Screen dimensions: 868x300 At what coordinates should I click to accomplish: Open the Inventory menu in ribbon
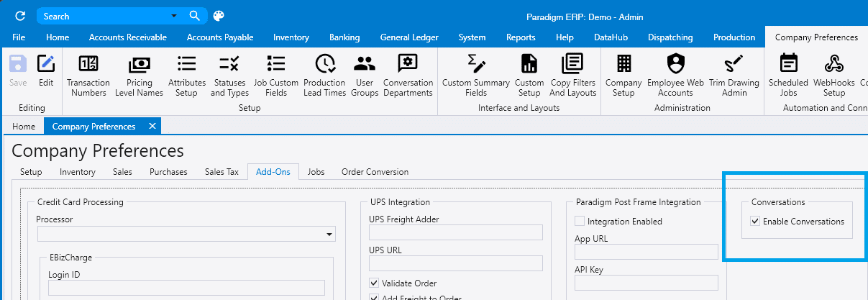[291, 37]
